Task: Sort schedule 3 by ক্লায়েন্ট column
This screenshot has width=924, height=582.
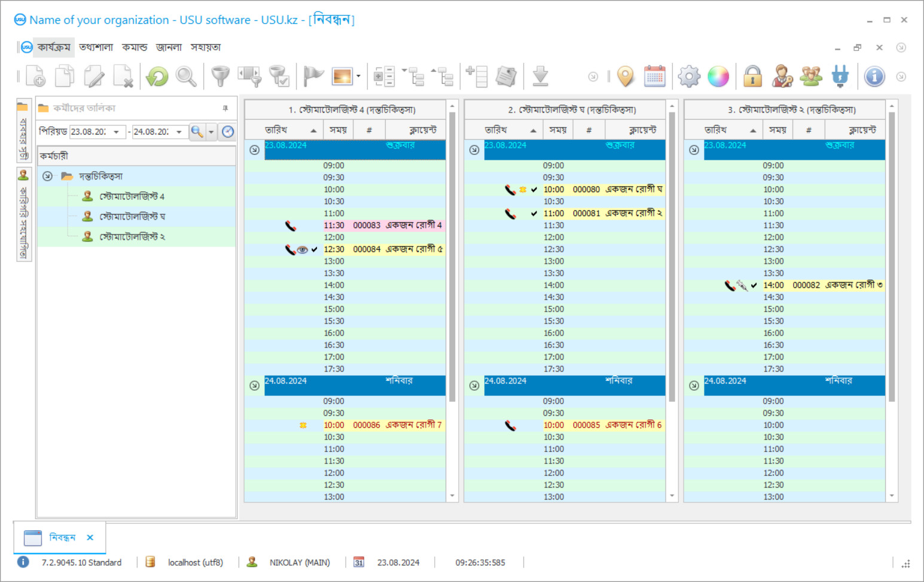Action: (x=855, y=130)
